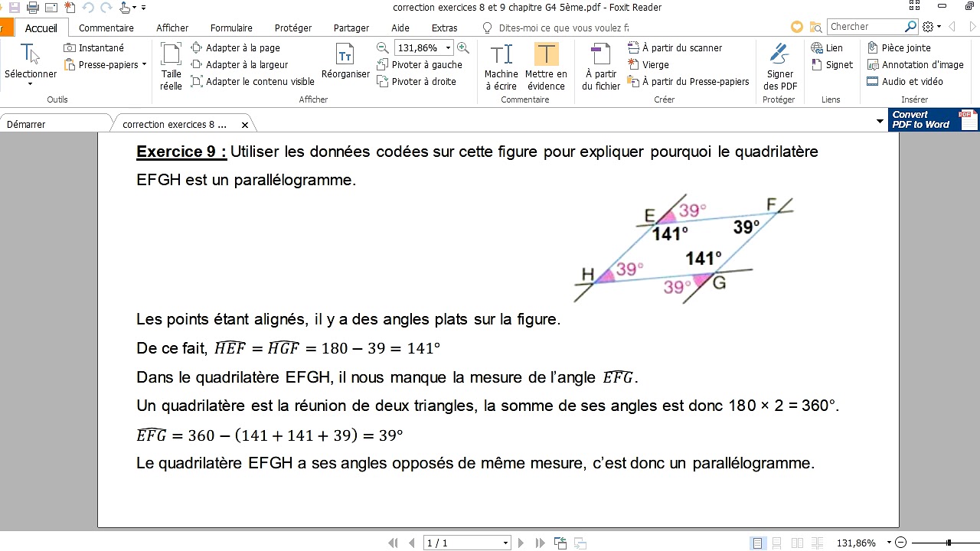Go to the first page button
The image size is (980, 551).
point(394,543)
